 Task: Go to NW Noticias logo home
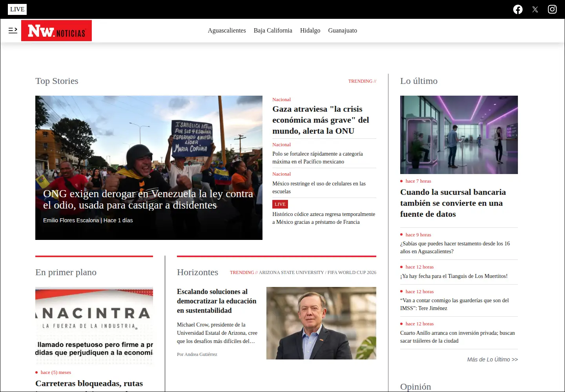point(56,31)
